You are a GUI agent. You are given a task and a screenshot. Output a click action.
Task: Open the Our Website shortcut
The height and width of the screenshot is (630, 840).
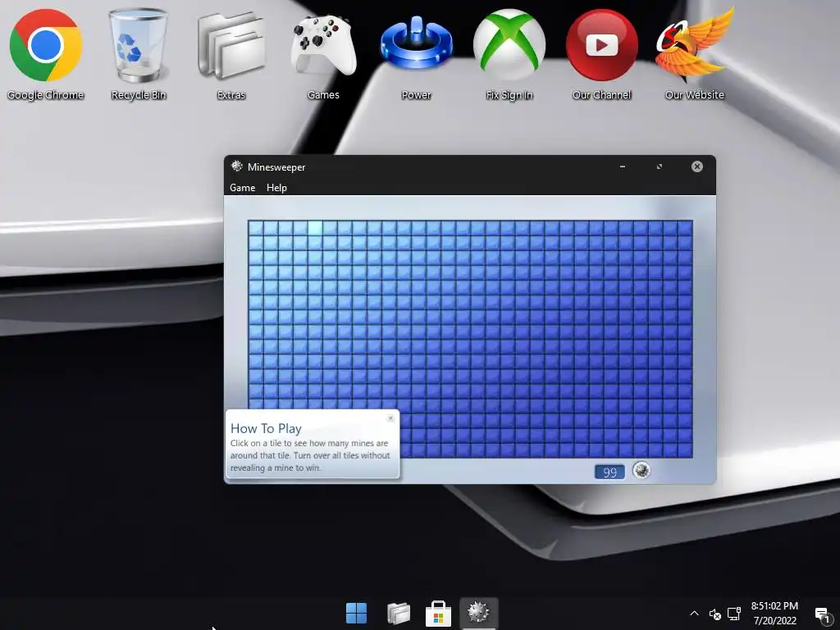[x=694, y=53]
